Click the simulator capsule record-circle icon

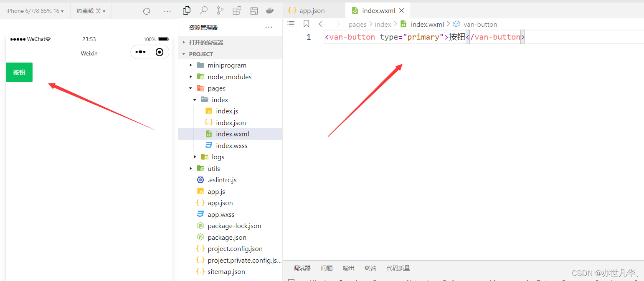[x=159, y=52]
